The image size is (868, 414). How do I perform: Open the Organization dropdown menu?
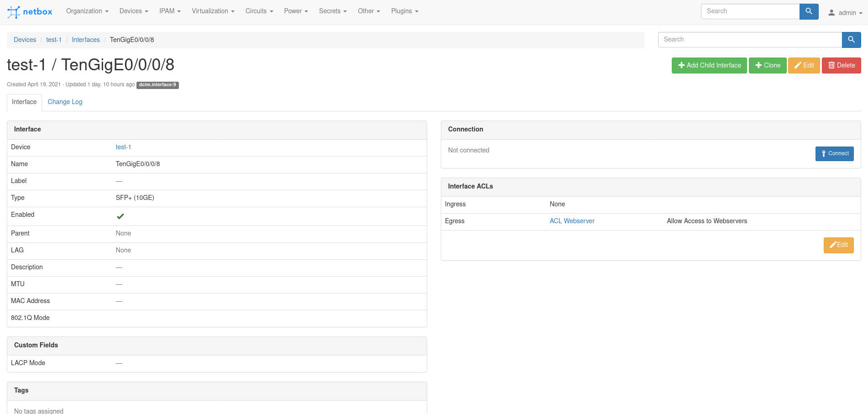point(87,11)
